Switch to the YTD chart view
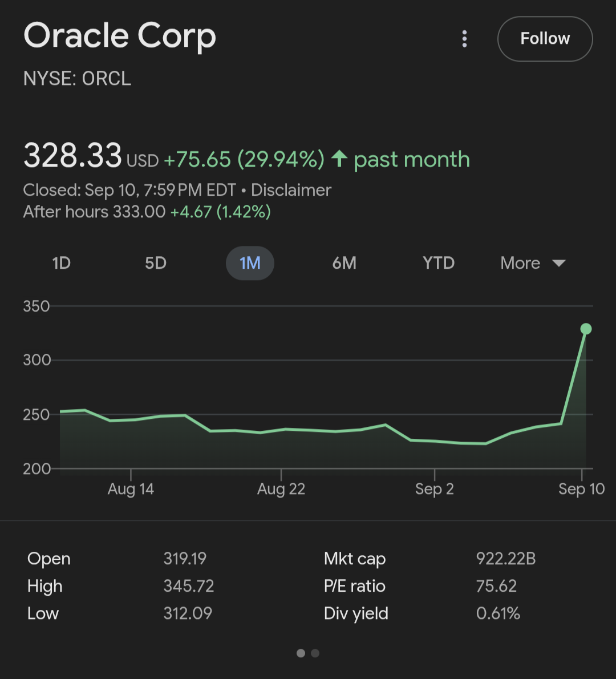 click(x=439, y=263)
